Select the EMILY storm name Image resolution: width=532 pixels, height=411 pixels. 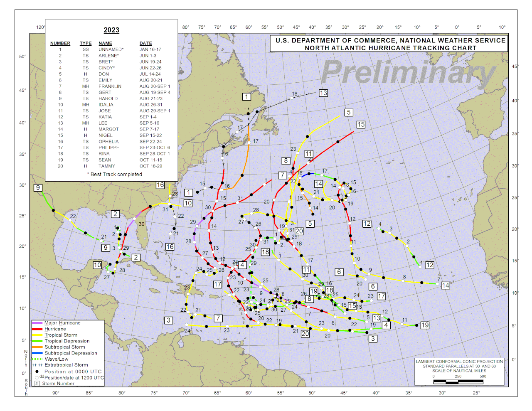pyautogui.click(x=105, y=80)
